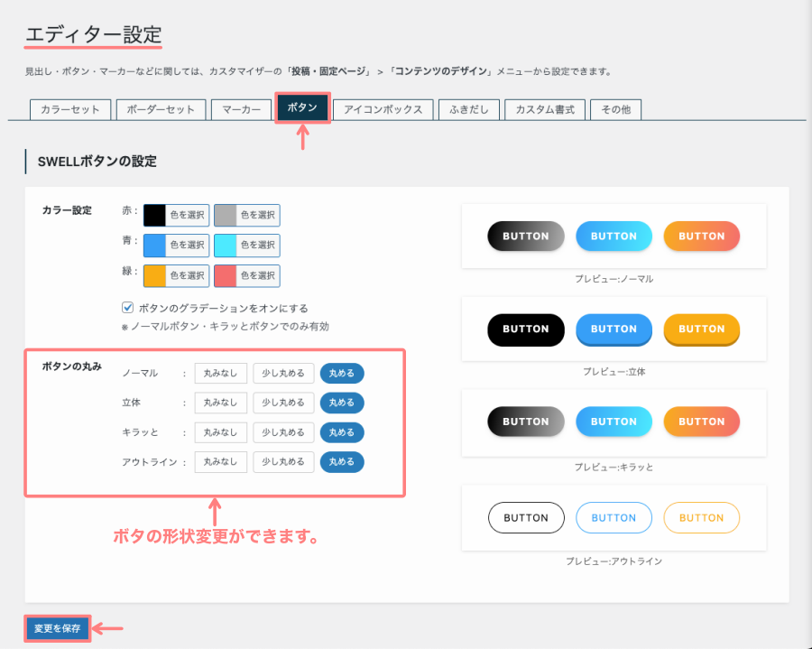Open the ふきだし tab
This screenshot has width=812, height=649.
coord(467,109)
